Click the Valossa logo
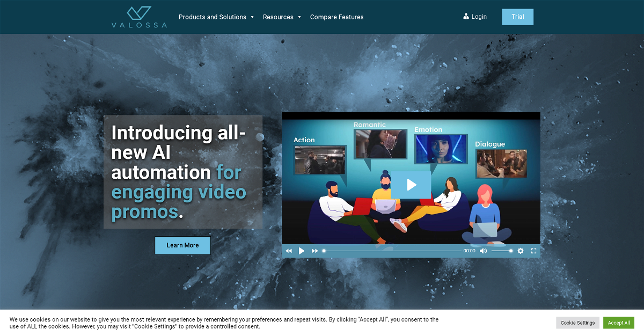 pyautogui.click(x=139, y=17)
